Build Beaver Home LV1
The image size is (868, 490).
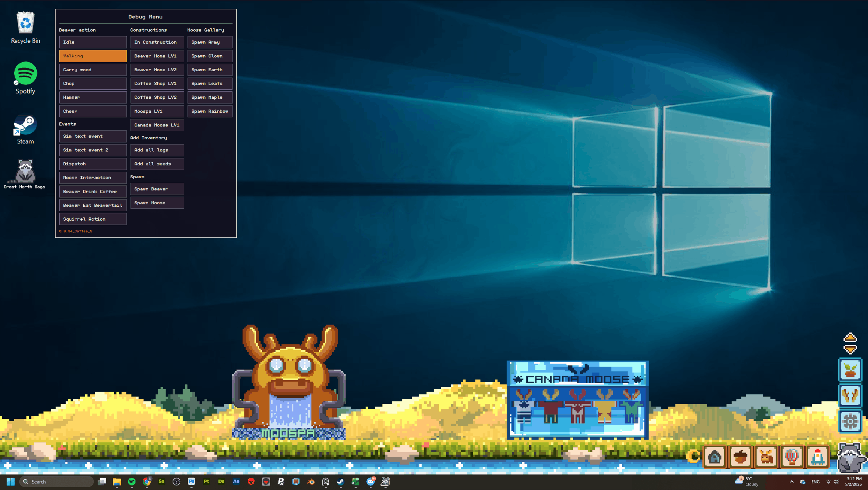[157, 56]
